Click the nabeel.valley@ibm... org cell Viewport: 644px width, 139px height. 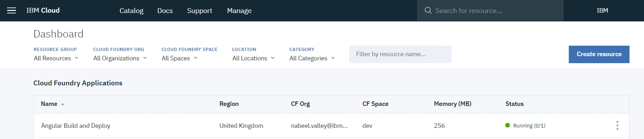click(319, 126)
